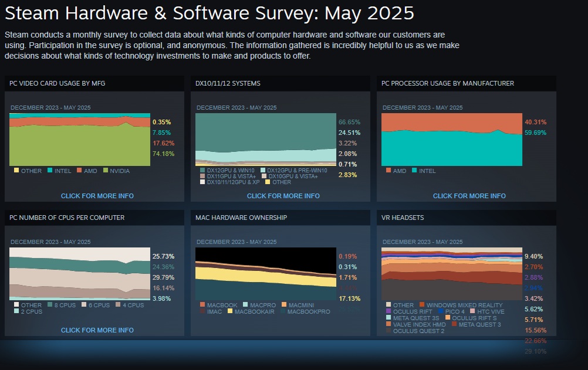Click the 17.62% video card value
The height and width of the screenshot is (370, 588).
click(x=163, y=143)
